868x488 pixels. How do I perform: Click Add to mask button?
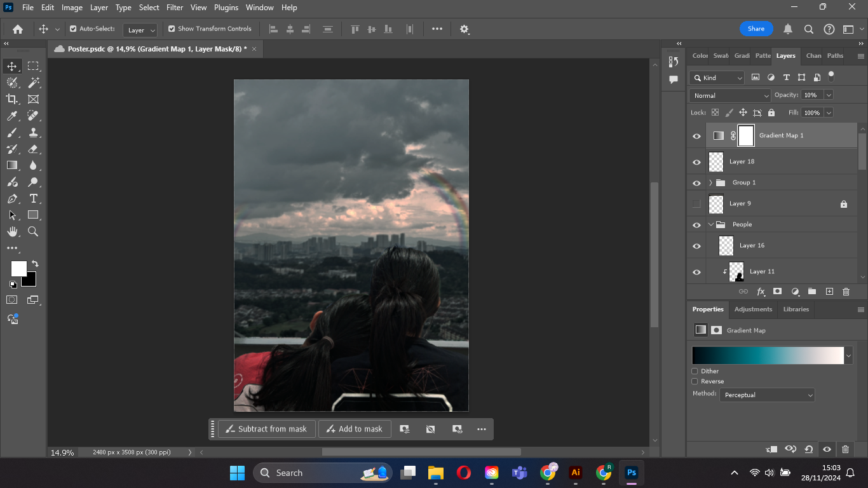point(355,429)
